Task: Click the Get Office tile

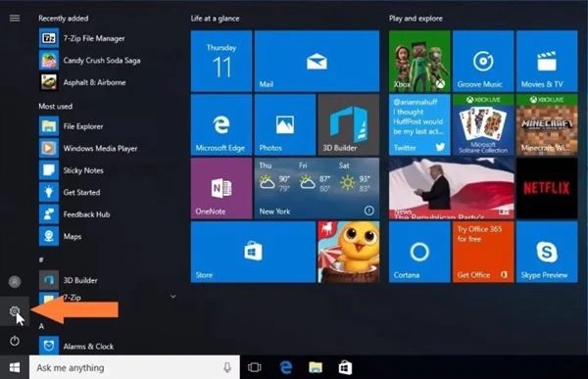Action: (x=483, y=252)
